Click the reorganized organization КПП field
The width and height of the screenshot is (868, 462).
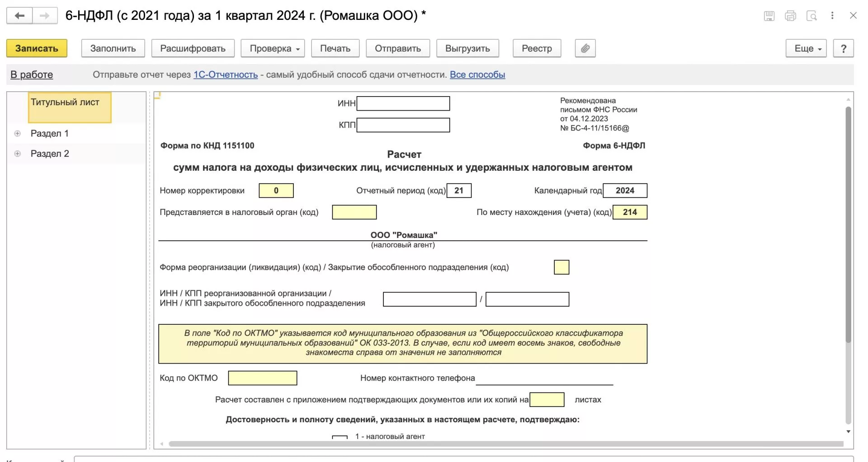coord(527,299)
